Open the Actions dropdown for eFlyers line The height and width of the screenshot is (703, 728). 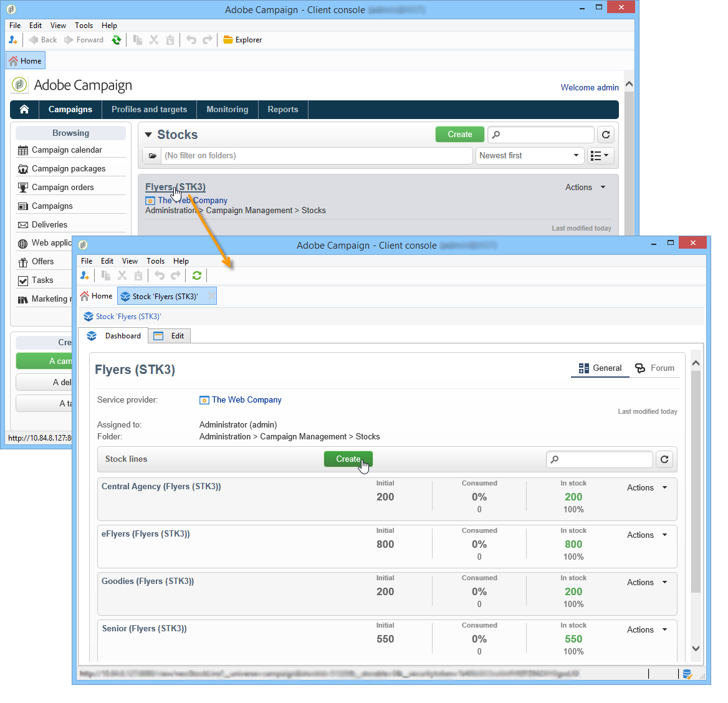(647, 535)
